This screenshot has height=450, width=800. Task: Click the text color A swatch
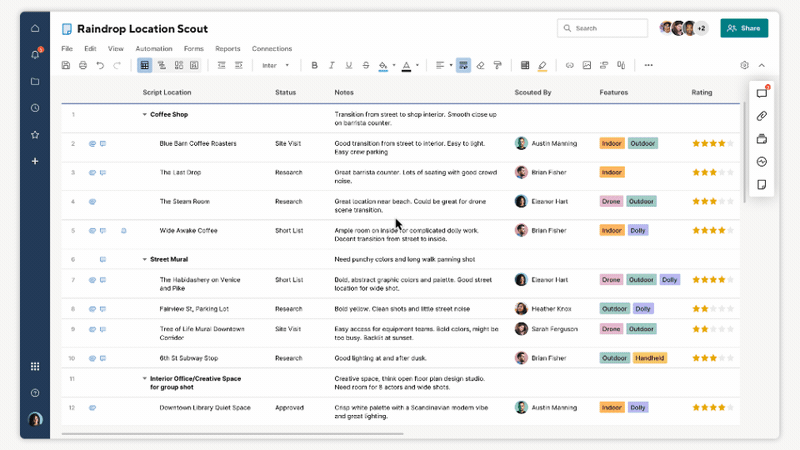[x=406, y=65]
